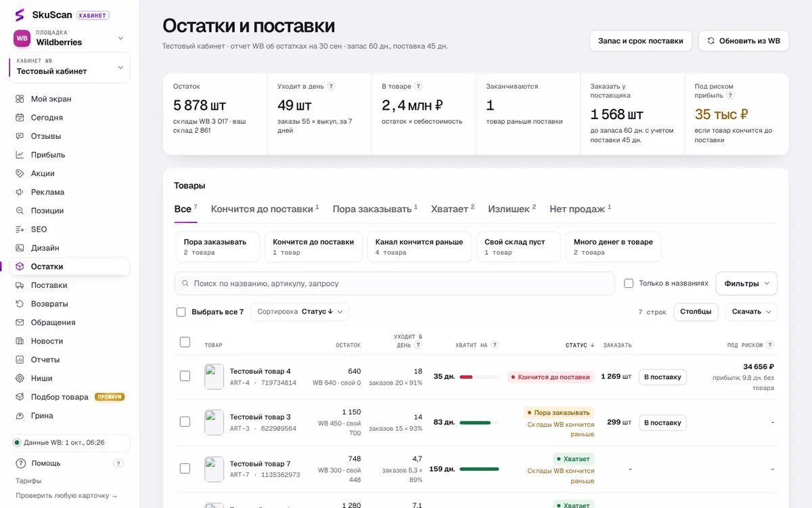Click help icon in Уходит в день column header
The height and width of the screenshot is (508, 812).
(x=418, y=345)
